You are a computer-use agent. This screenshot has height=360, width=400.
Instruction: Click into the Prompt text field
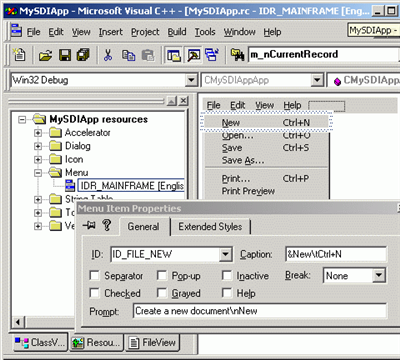coord(260,311)
